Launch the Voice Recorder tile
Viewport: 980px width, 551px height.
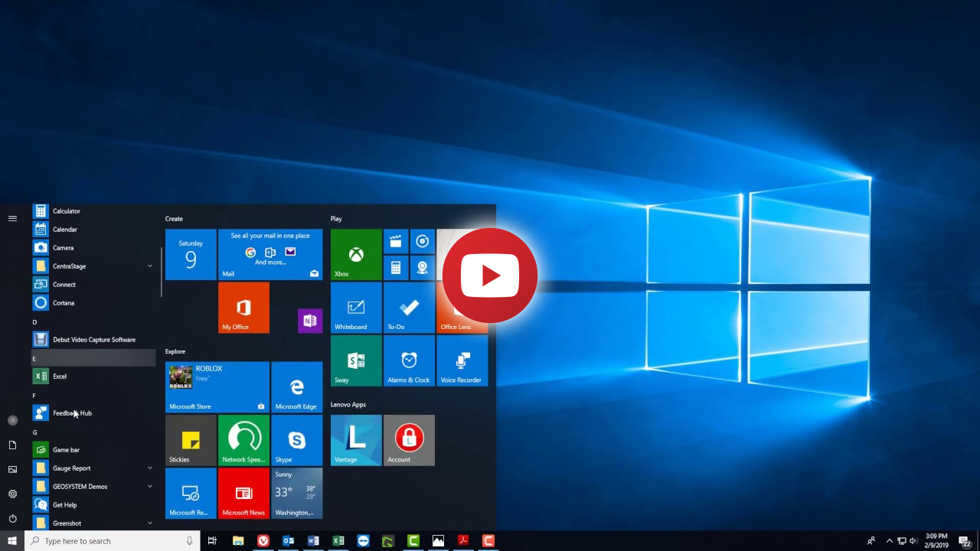[462, 361]
